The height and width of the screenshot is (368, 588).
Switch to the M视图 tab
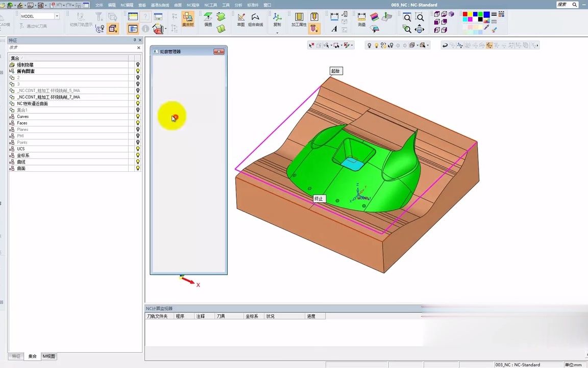48,356
